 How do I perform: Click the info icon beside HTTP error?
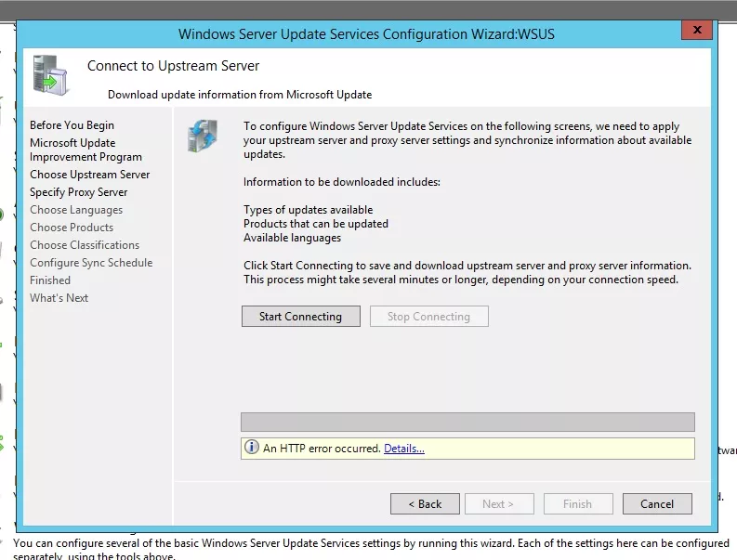pyautogui.click(x=252, y=448)
